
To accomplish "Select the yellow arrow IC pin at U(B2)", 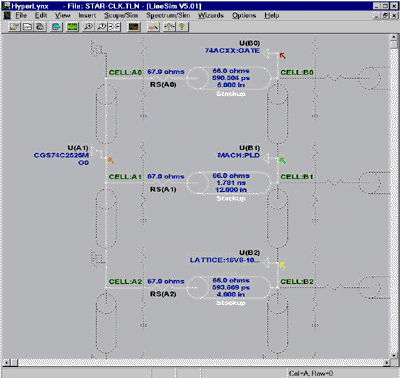I will pos(282,265).
